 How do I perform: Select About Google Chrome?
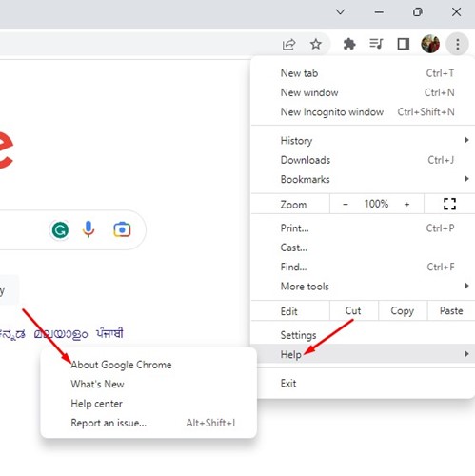(148, 365)
